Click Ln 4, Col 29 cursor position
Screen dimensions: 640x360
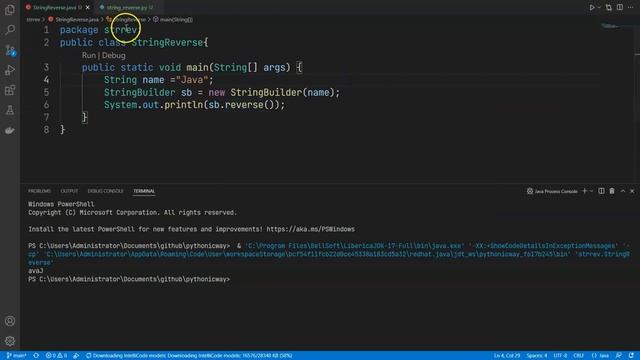click(507, 356)
